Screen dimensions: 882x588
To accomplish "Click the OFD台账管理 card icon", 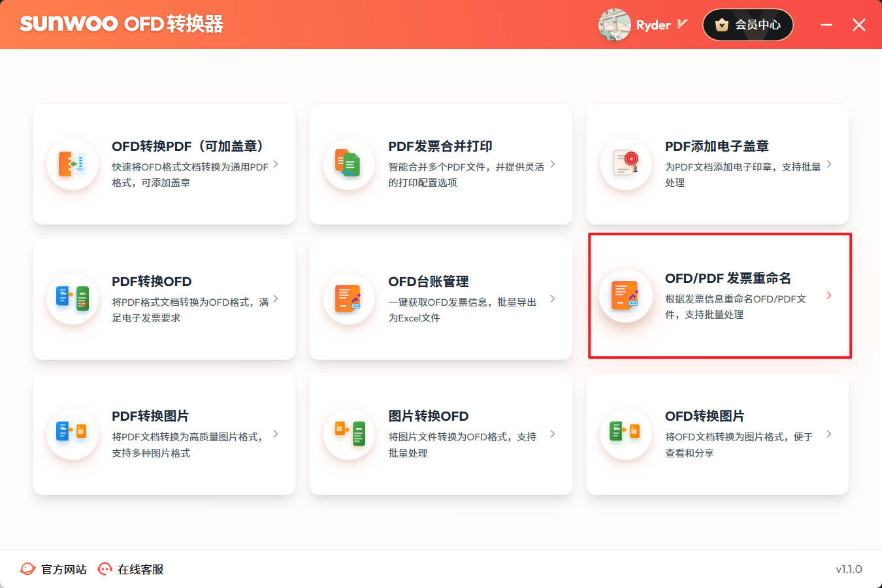I will tap(349, 299).
